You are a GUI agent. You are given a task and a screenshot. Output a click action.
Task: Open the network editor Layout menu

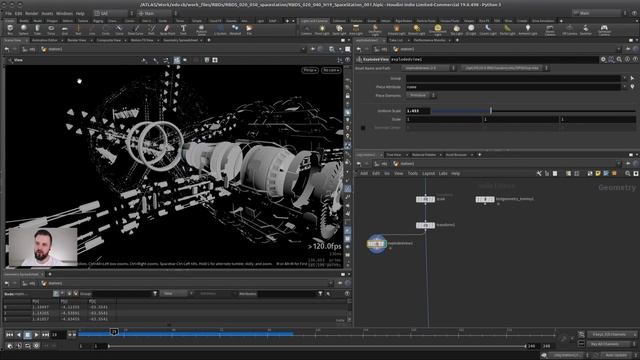(428, 173)
